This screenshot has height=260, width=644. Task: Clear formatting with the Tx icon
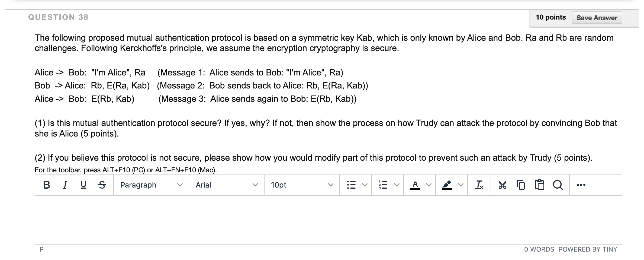coord(479,185)
